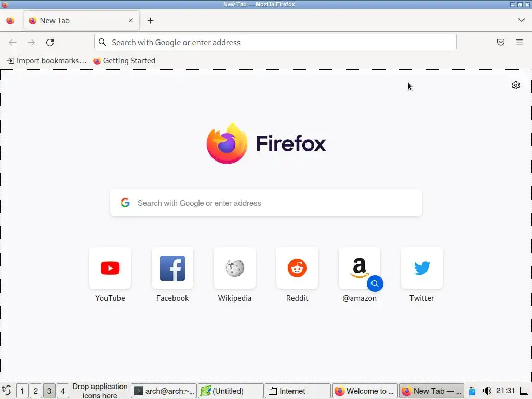This screenshot has width=532, height=399.
Task: Click the Firefox logo on the page
Action: (x=227, y=143)
